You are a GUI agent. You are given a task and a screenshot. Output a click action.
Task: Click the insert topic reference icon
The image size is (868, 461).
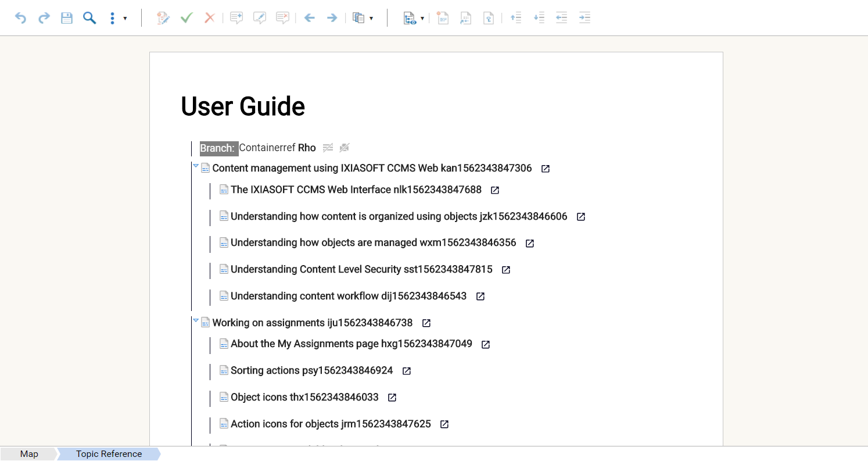tap(466, 18)
